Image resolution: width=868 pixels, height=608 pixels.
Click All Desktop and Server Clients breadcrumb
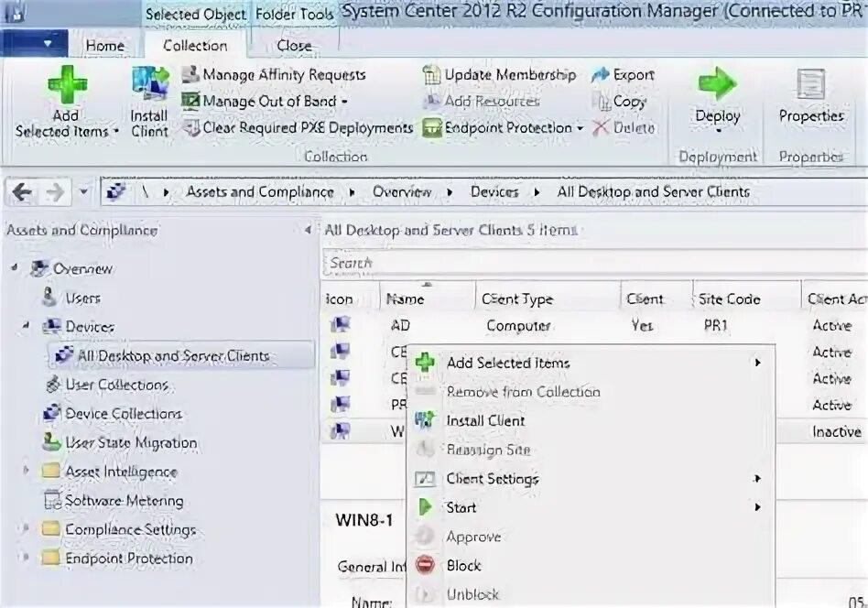[653, 192]
